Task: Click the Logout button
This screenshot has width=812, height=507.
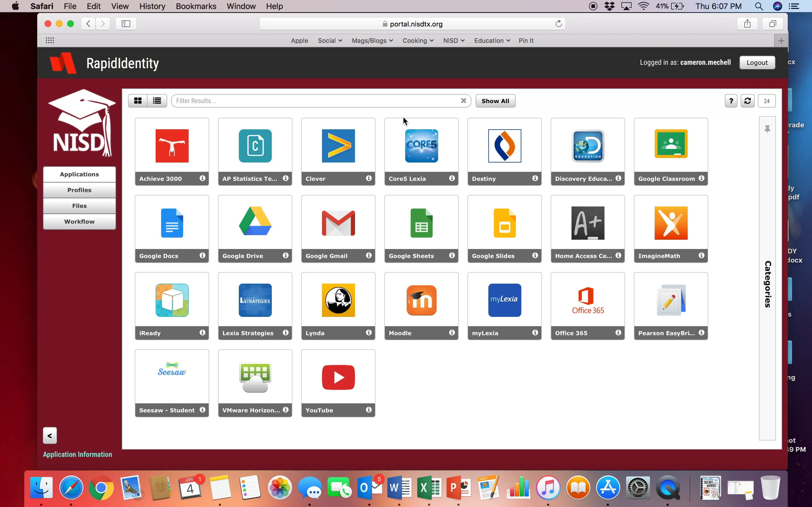Action: (x=757, y=62)
